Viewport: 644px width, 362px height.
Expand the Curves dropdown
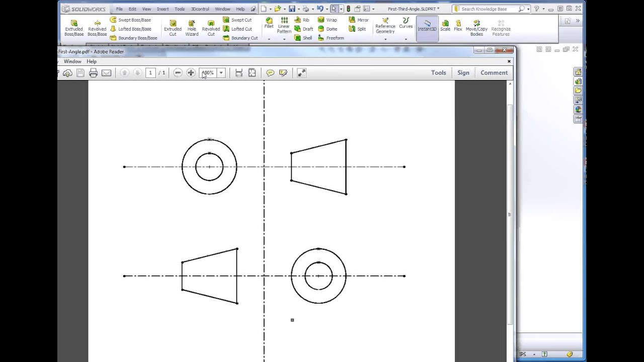click(406, 39)
